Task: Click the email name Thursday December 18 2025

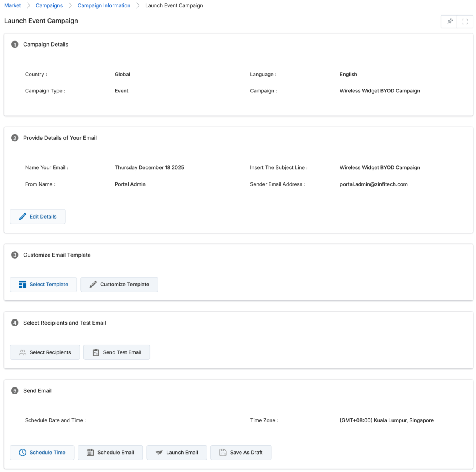Action: point(149,168)
